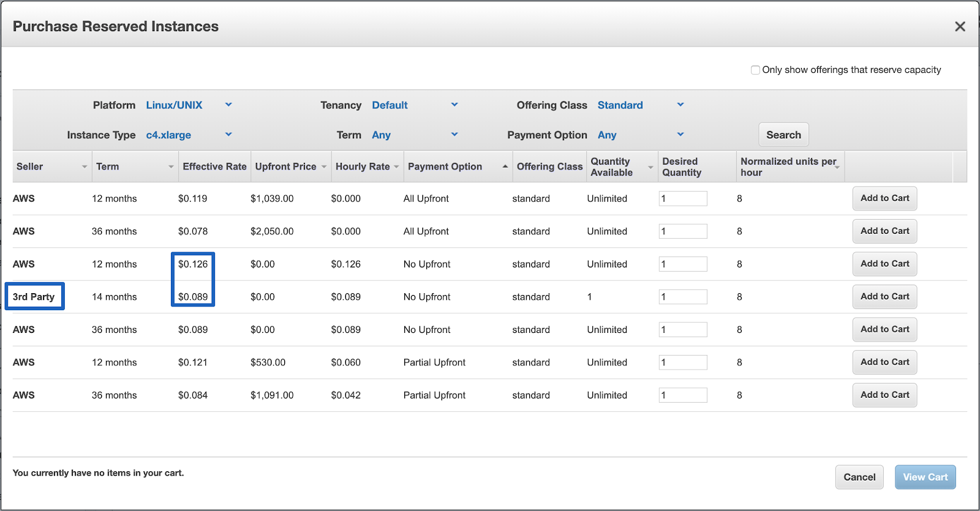Sort by the Seller column header arrow

click(85, 167)
